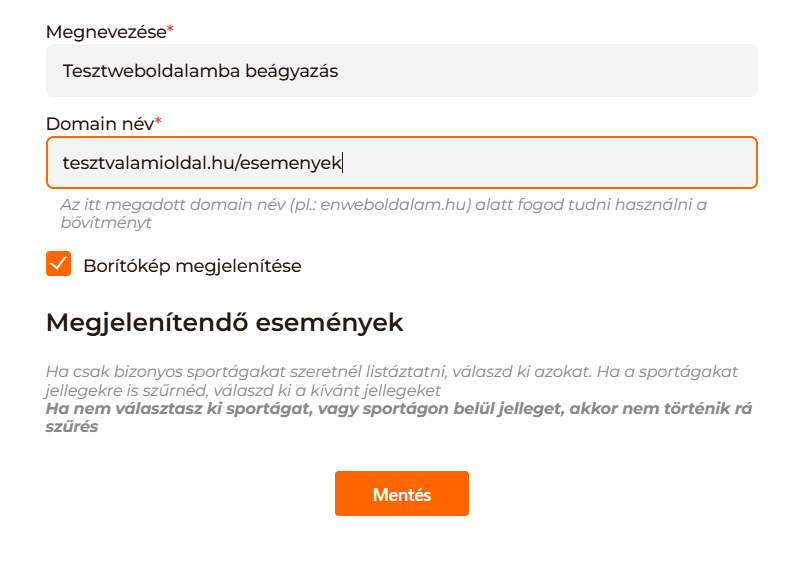Click the sport filter description paragraph

point(398,380)
